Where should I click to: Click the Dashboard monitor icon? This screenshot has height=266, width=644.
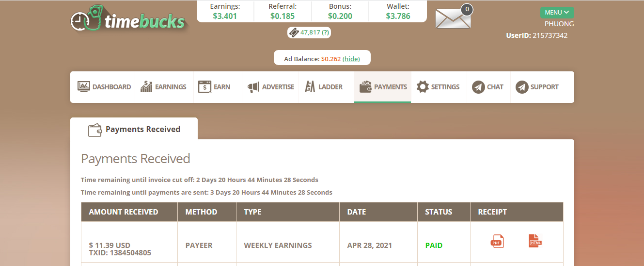pos(84,87)
